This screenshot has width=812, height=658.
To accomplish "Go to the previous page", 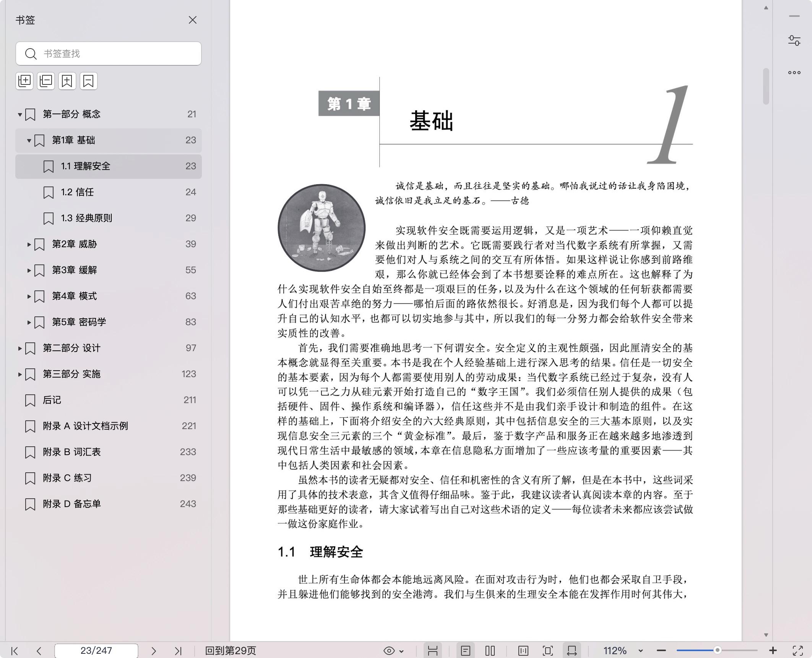I will click(x=39, y=651).
